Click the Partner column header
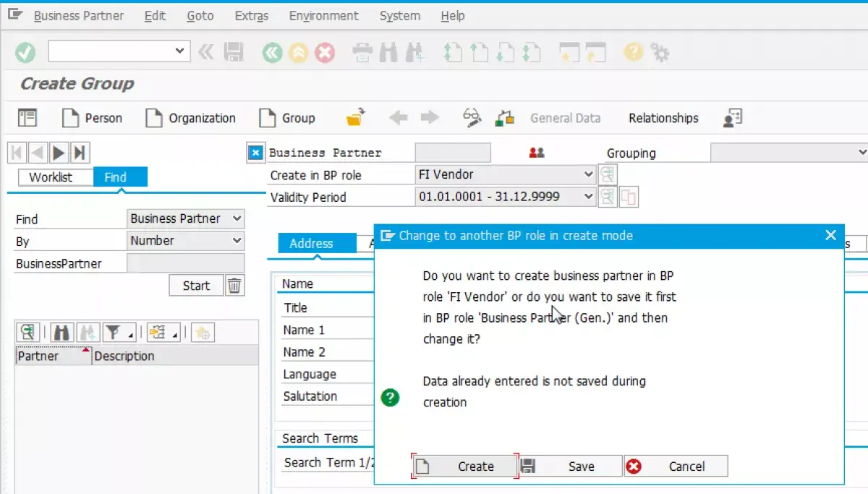This screenshot has height=494, width=868. (54, 356)
